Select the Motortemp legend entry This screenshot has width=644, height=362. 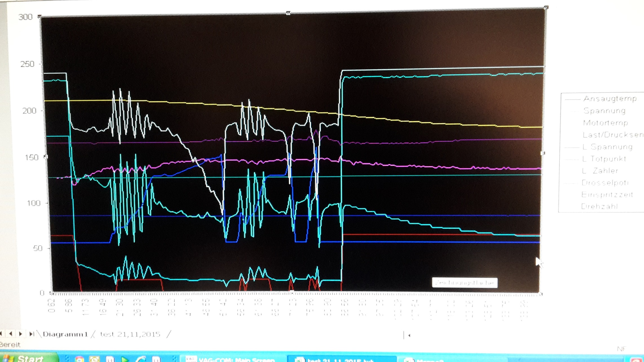(x=605, y=123)
